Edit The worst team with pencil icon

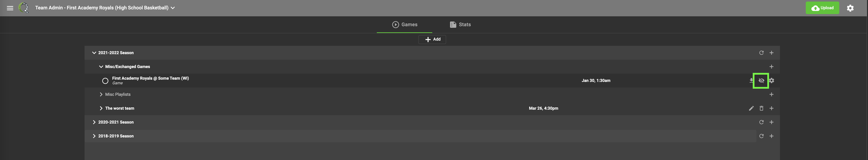pos(751,108)
